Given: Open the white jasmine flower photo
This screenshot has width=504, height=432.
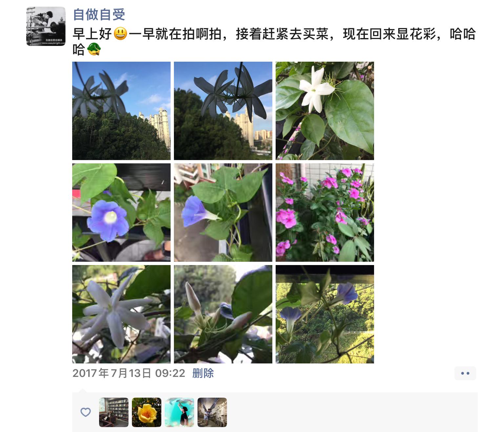Looking at the screenshot, I should (325, 111).
